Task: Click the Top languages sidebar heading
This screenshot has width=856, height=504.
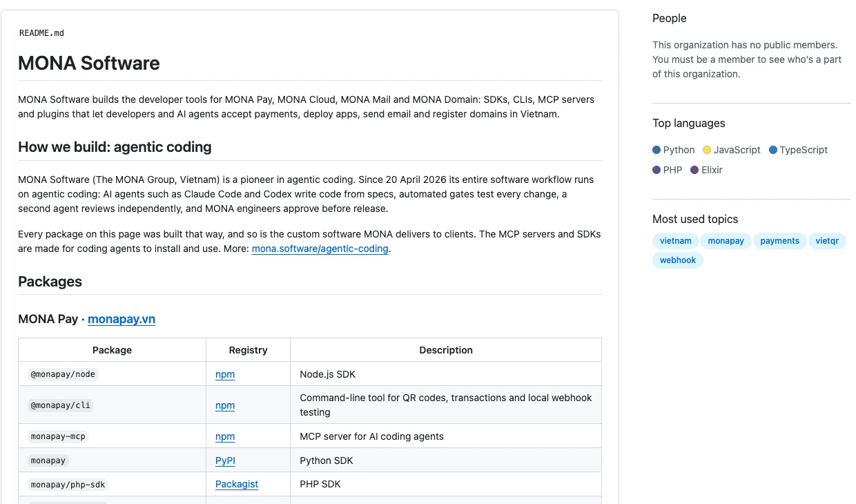Action: pos(689,124)
